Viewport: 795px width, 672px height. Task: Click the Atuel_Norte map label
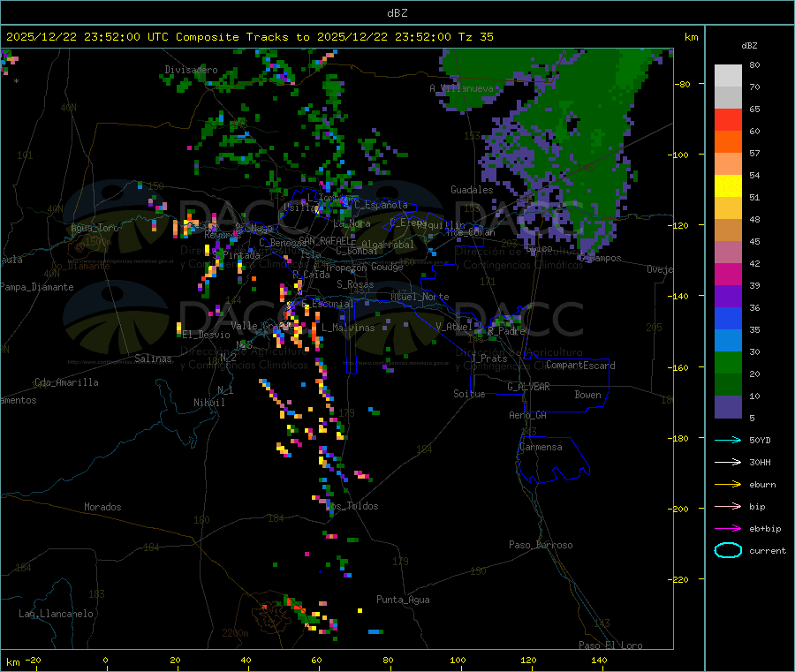420,297
